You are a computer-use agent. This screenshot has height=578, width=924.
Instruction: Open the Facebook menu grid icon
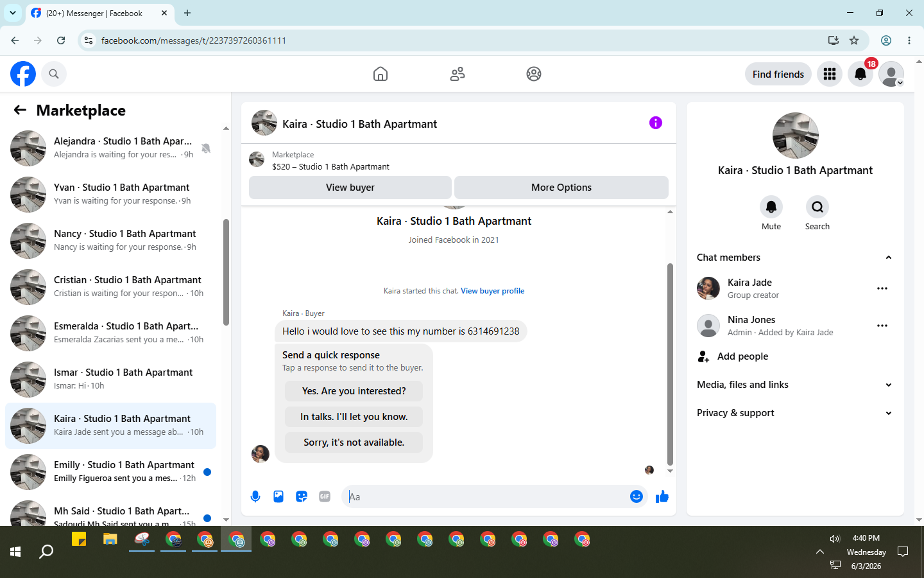tap(830, 74)
